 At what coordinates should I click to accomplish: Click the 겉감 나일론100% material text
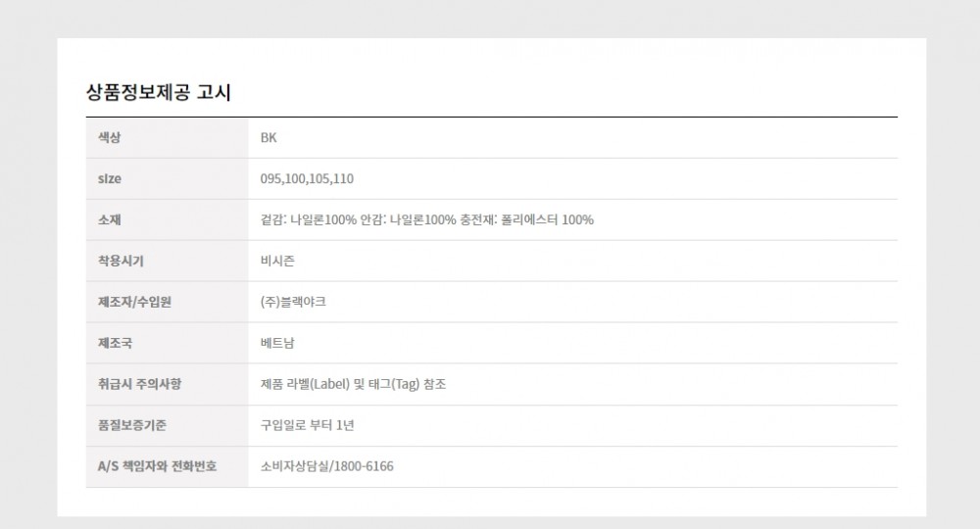[308, 219]
